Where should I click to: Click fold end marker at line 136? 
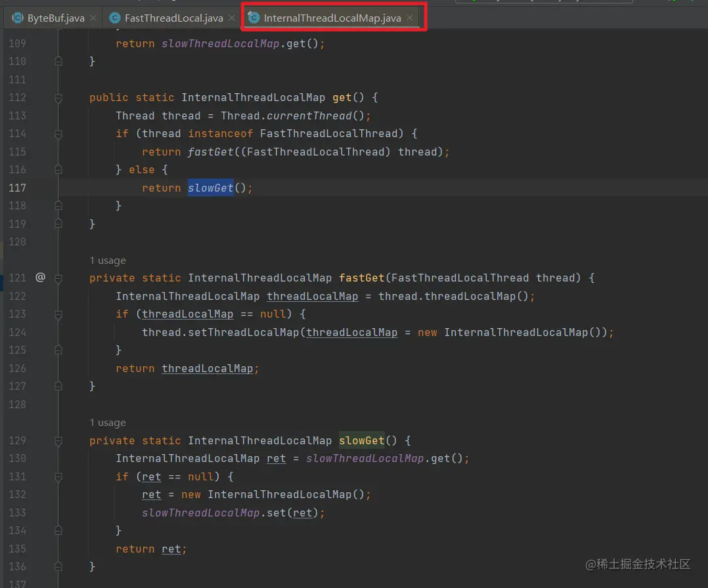58,566
